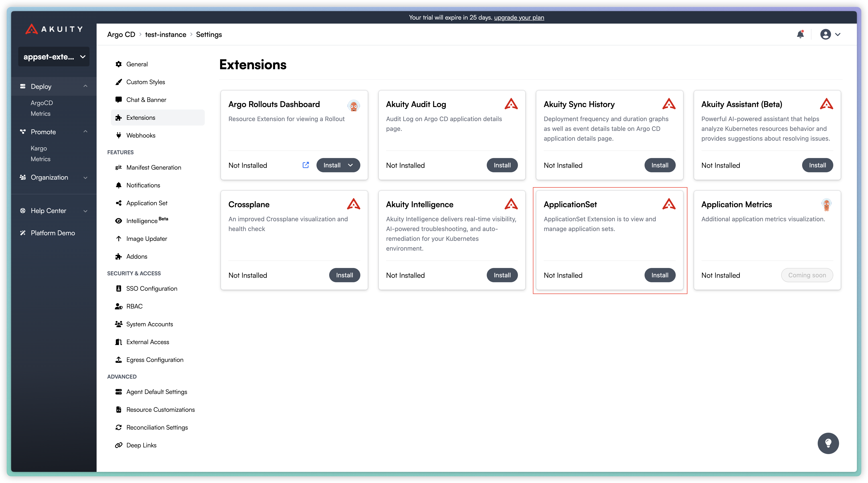The image size is (868, 483).
Task: Install the Akuity Audit Log extension
Action: (x=502, y=165)
